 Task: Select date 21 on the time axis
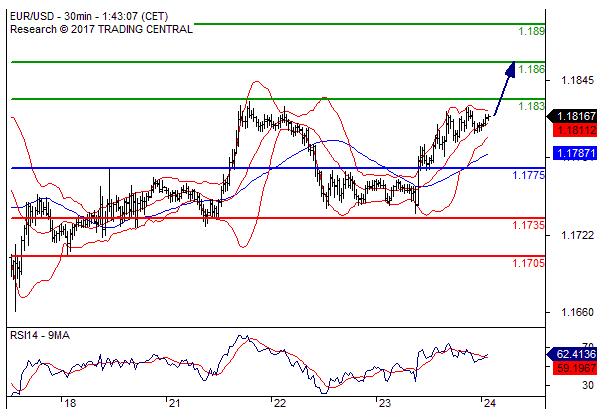[x=175, y=403]
